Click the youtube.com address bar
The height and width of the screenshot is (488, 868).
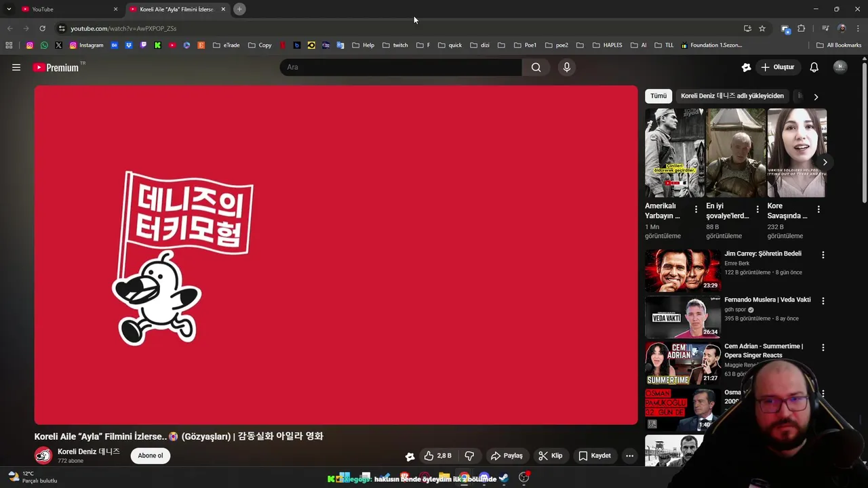click(400, 28)
